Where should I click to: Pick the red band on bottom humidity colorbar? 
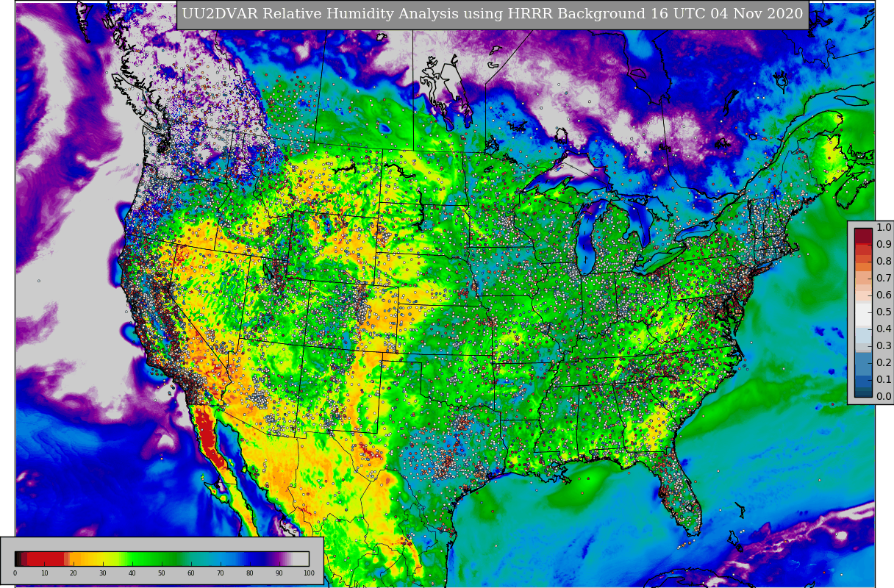(46, 559)
